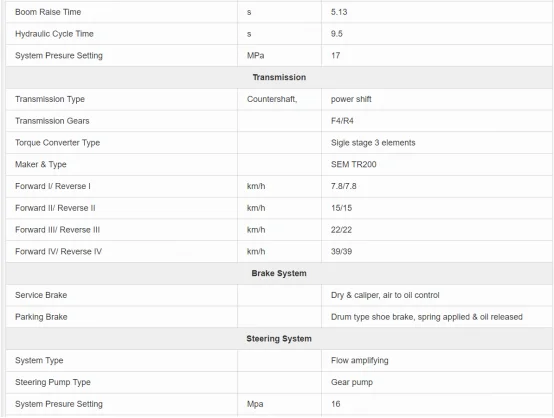
Task: Select the MPa unit for System Presure Setting
Action: click(255, 55)
